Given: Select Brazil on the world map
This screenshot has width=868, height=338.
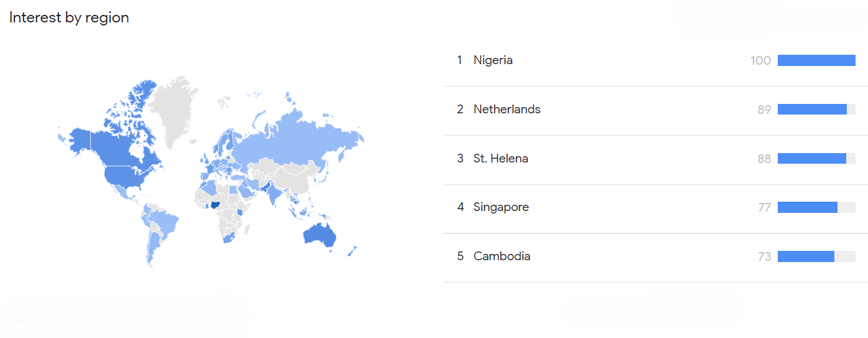Looking at the screenshot, I should click(165, 222).
